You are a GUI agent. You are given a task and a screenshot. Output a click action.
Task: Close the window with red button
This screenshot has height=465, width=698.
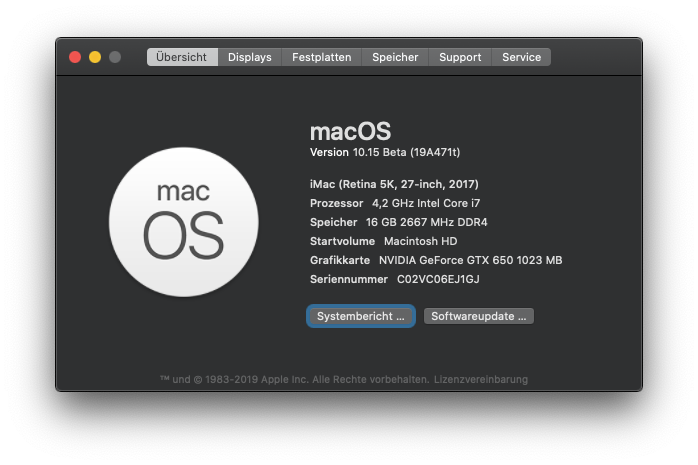[x=75, y=57]
